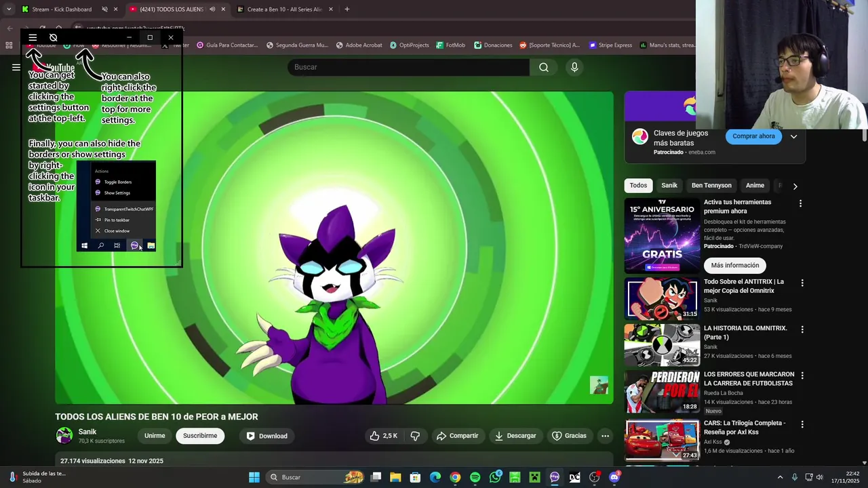The height and width of the screenshot is (488, 868).
Task: Switch to Create a Ben 10 tab
Action: click(285, 9)
